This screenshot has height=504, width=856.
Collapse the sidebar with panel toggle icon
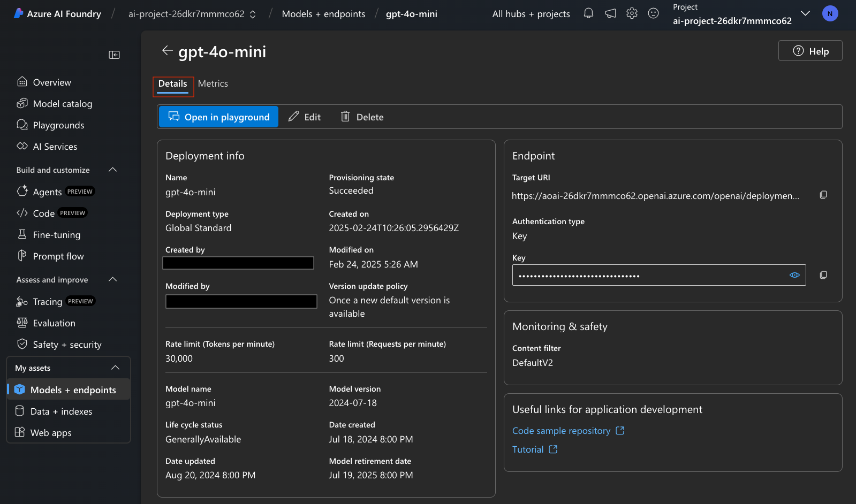coord(114,55)
